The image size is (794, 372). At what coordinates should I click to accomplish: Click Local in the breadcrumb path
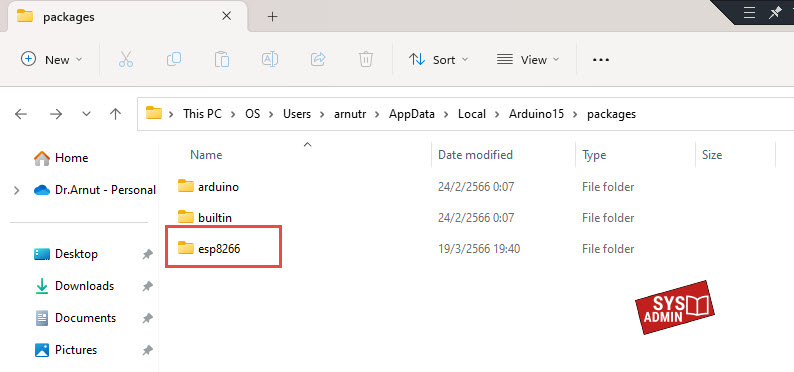coord(472,114)
